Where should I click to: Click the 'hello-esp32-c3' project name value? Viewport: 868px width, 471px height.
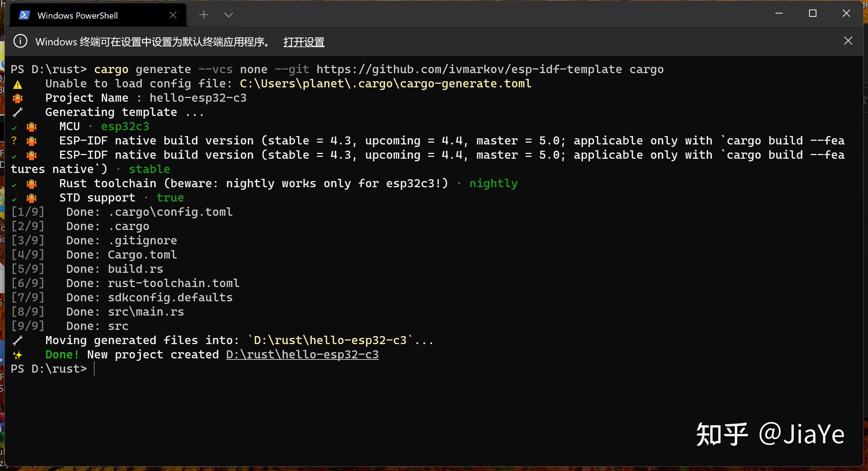point(198,98)
